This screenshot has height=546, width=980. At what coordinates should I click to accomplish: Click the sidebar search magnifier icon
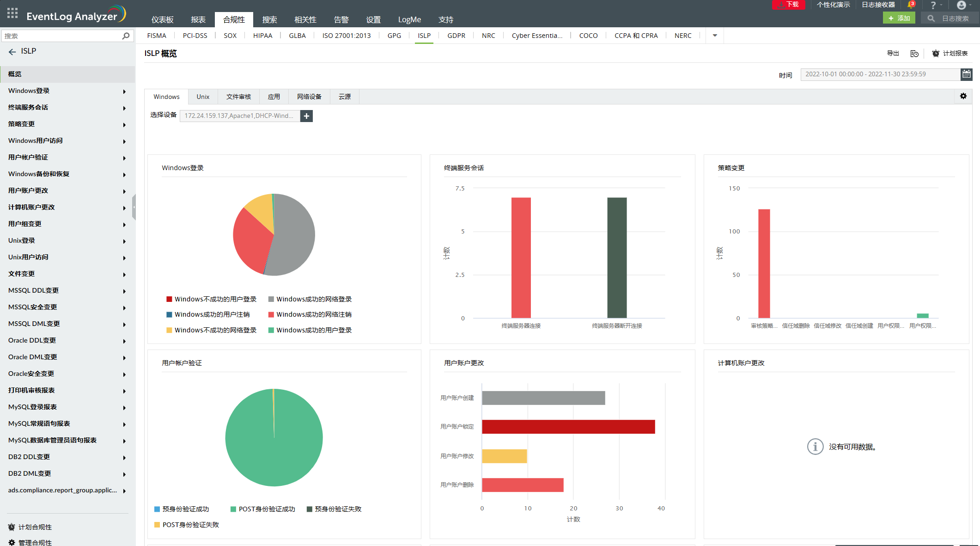click(126, 36)
